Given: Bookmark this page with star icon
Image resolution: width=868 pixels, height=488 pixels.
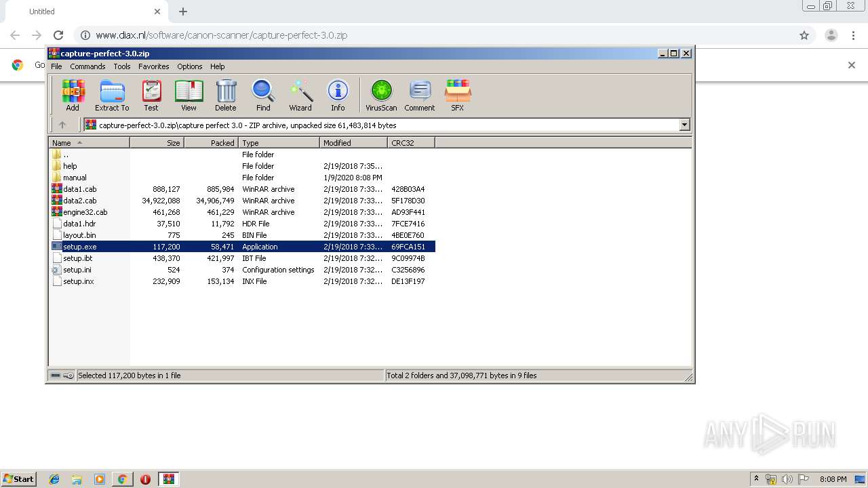Looking at the screenshot, I should pyautogui.click(x=804, y=35).
